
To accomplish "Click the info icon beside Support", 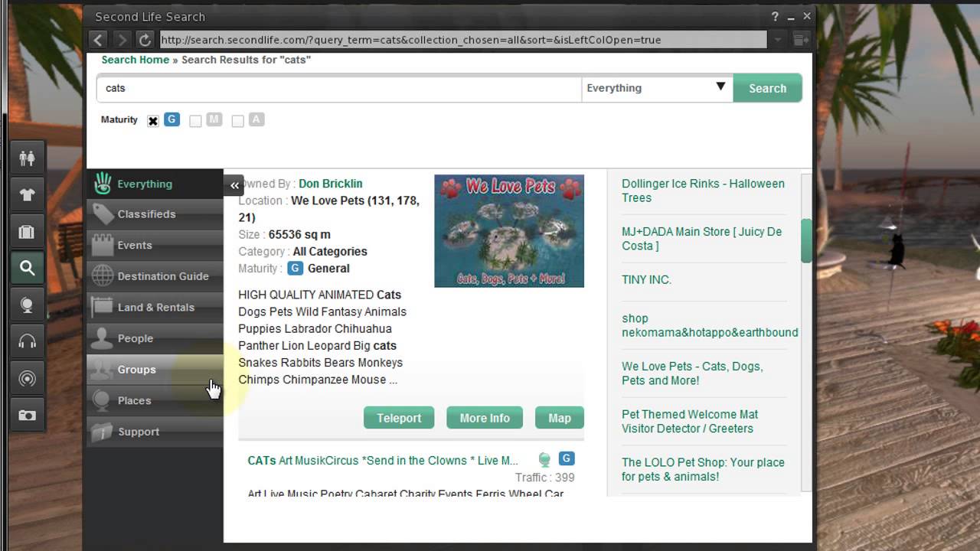I will (x=103, y=432).
